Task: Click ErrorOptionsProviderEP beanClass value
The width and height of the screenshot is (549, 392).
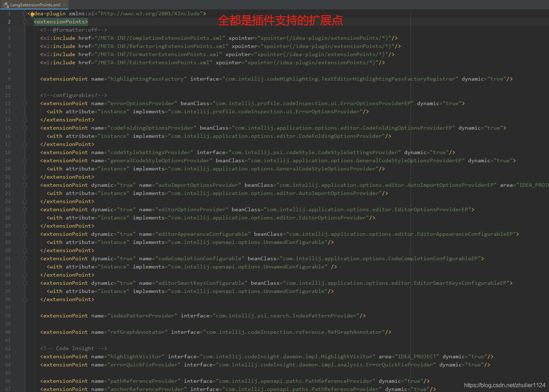Action: [x=313, y=103]
